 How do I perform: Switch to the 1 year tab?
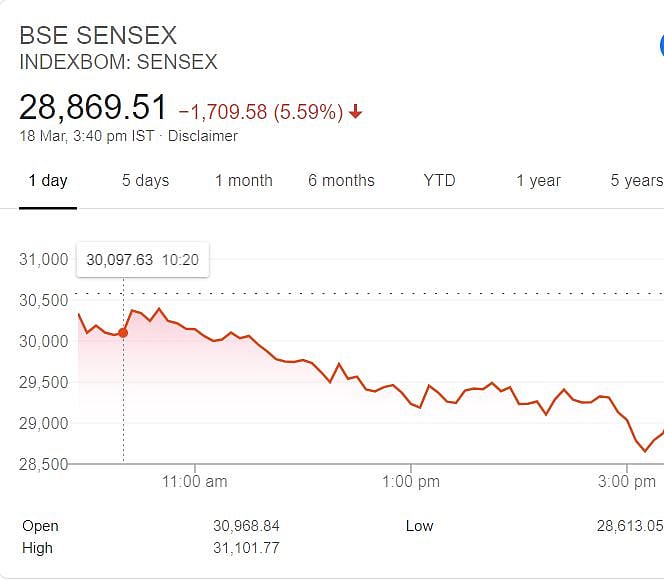(x=538, y=181)
